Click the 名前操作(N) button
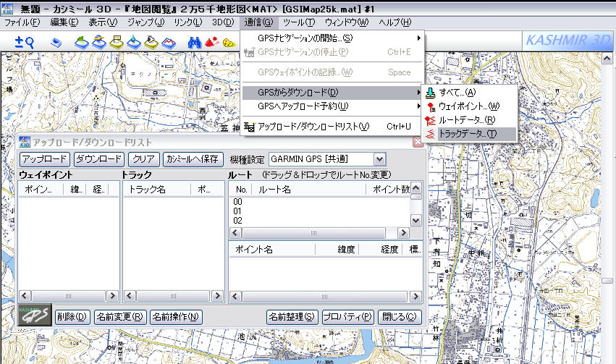The height and width of the screenshot is (364, 616). pyautogui.click(x=176, y=317)
